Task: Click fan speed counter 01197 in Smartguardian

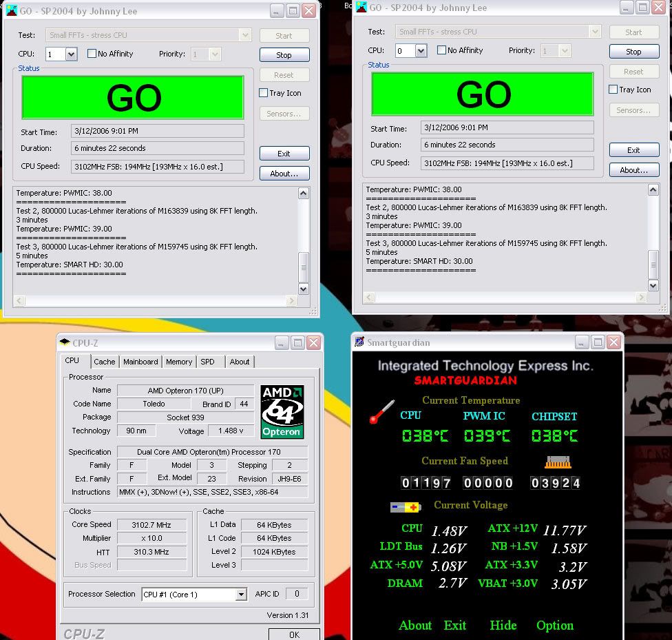Action: (x=426, y=483)
